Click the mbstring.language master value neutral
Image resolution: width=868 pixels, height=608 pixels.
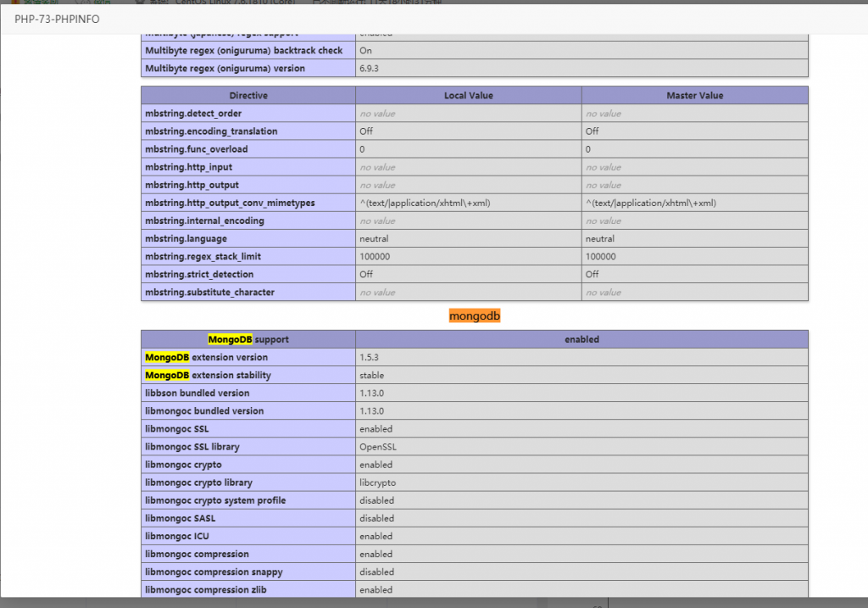pyautogui.click(x=600, y=239)
